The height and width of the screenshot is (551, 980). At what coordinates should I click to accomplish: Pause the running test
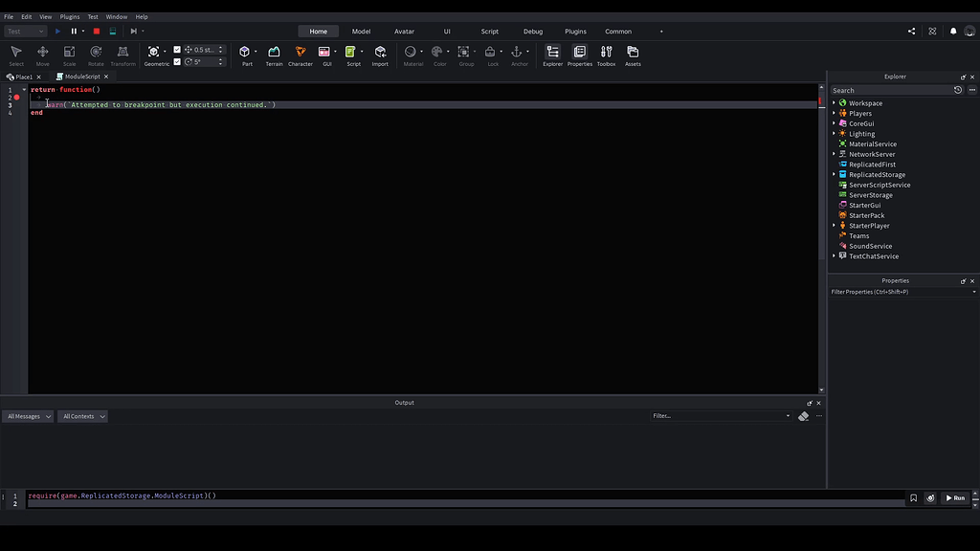(x=74, y=32)
